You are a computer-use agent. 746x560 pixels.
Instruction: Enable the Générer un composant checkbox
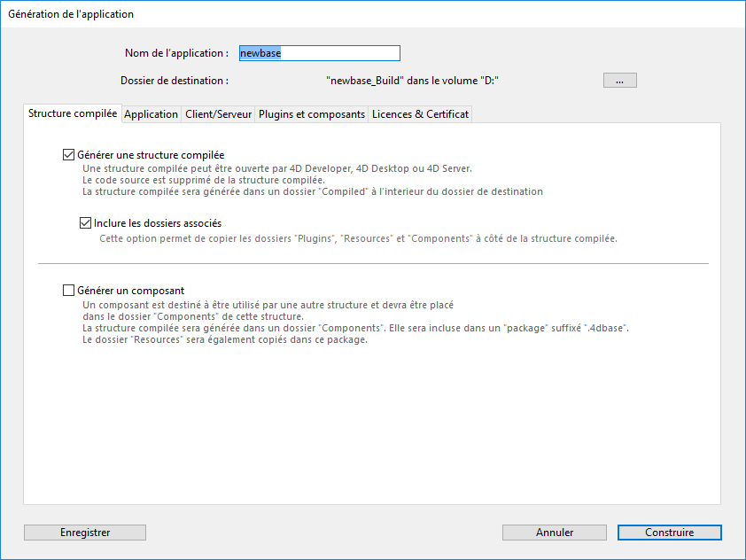(69, 291)
